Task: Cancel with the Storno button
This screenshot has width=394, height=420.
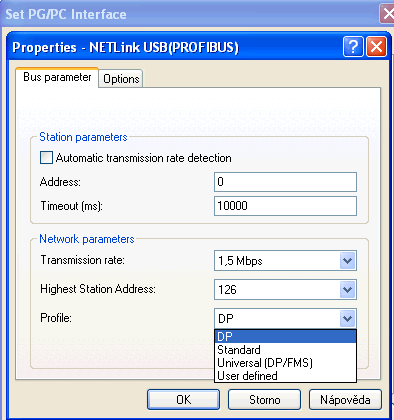Action: pos(264,399)
